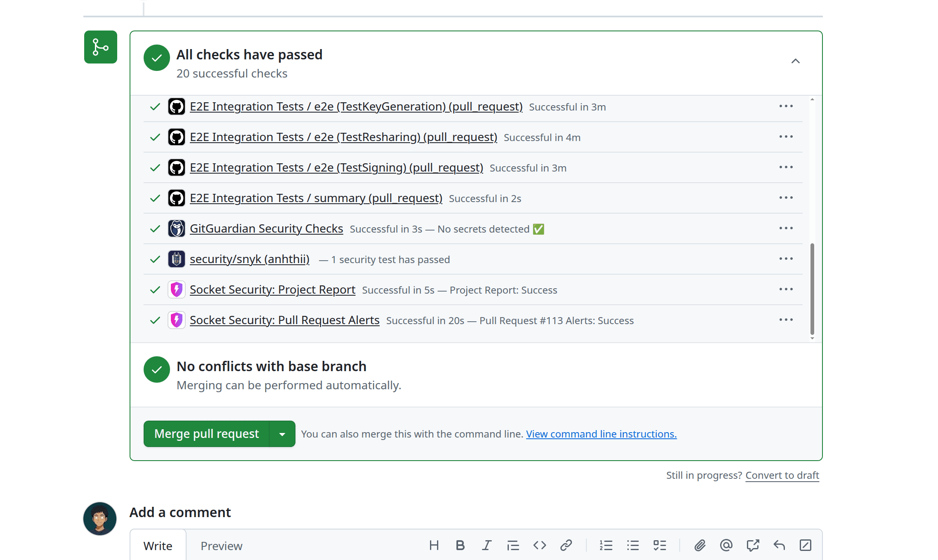The height and width of the screenshot is (560, 938).
Task: Insert a task list in the comment
Action: pyautogui.click(x=659, y=545)
